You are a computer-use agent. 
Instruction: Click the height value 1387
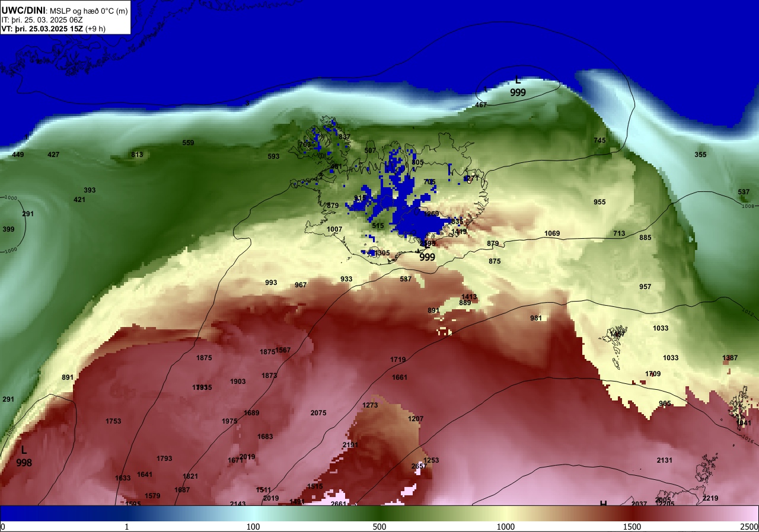pyautogui.click(x=730, y=358)
